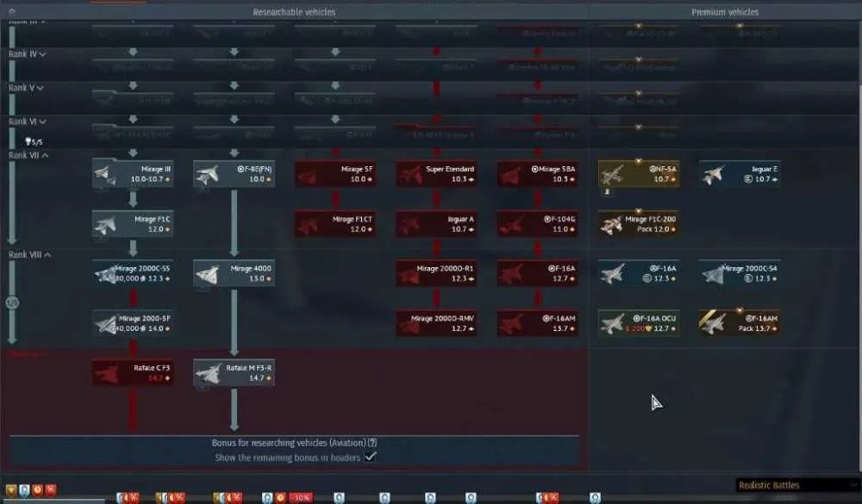Choose the Super Etendard aircraft icon

409,175
